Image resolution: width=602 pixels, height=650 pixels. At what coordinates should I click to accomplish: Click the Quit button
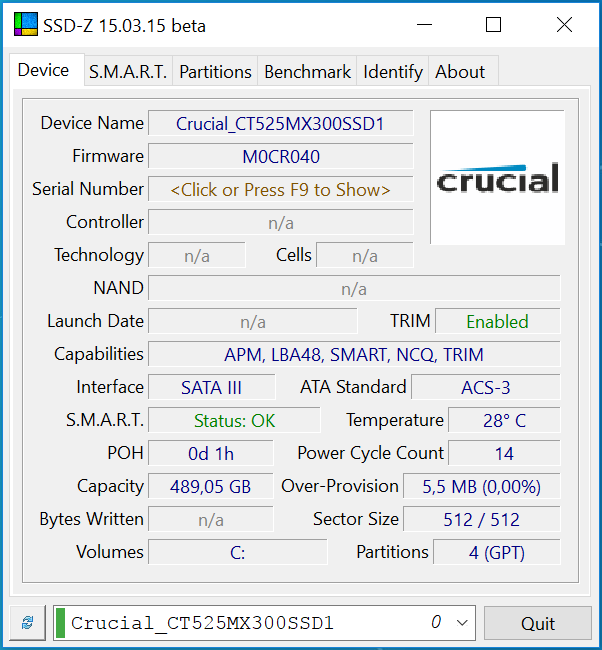538,623
